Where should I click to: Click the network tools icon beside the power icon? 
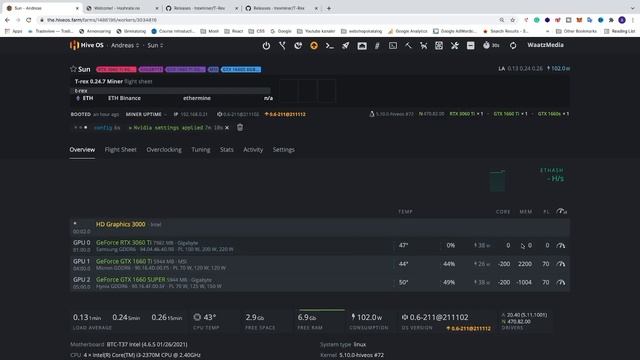pos(282,46)
